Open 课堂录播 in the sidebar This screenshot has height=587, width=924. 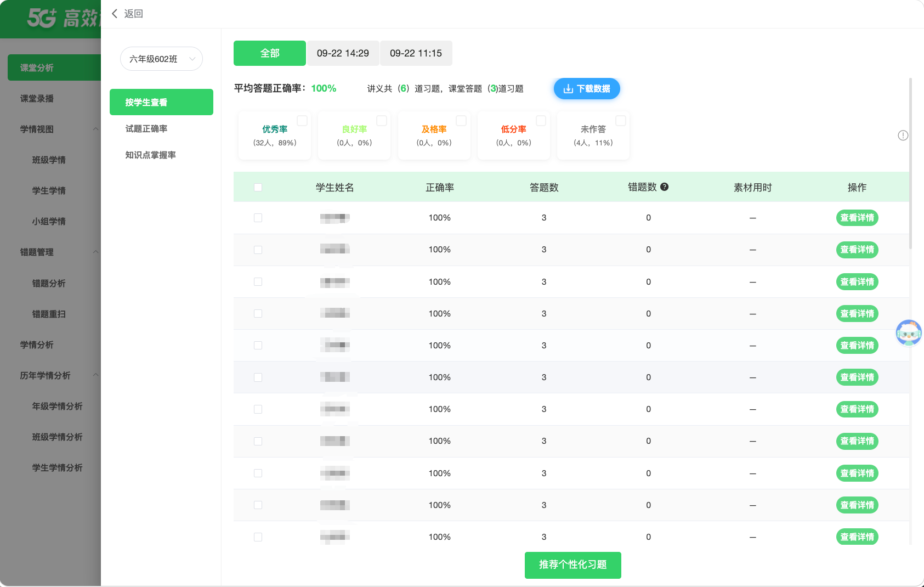[x=37, y=98]
